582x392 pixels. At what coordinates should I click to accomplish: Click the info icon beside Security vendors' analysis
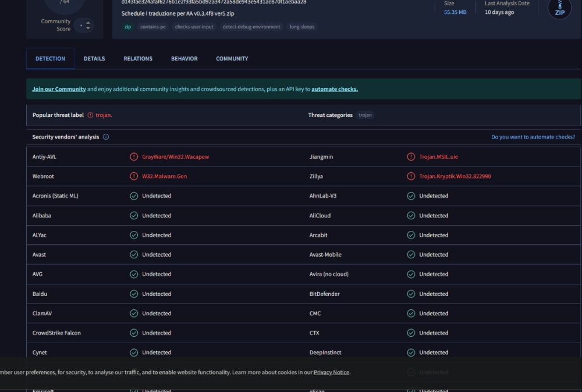click(x=106, y=137)
